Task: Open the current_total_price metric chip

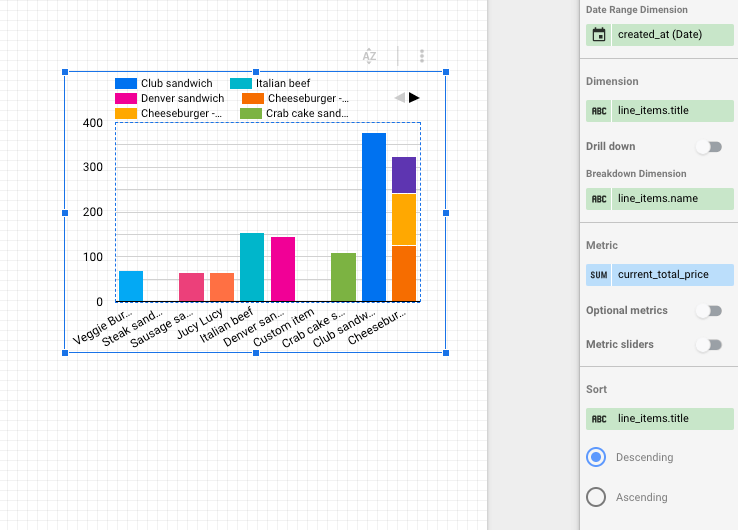Action: [660, 275]
